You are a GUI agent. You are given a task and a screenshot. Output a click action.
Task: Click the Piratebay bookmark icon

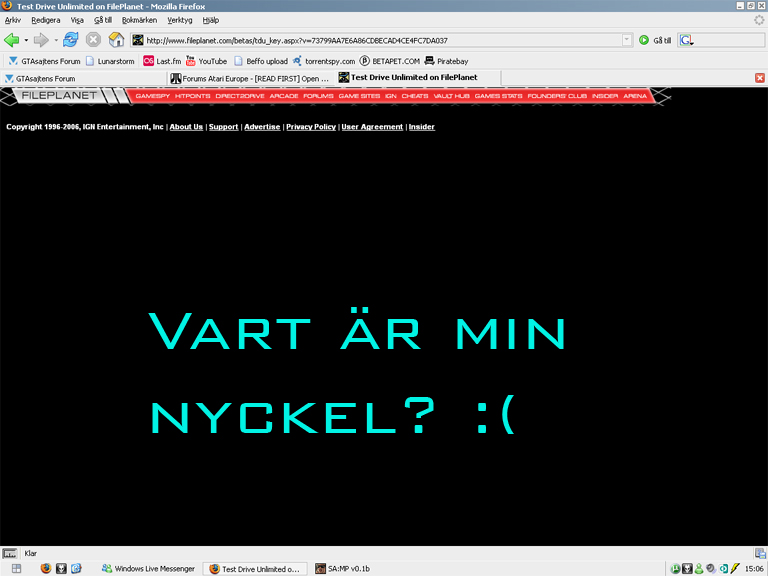click(430, 61)
